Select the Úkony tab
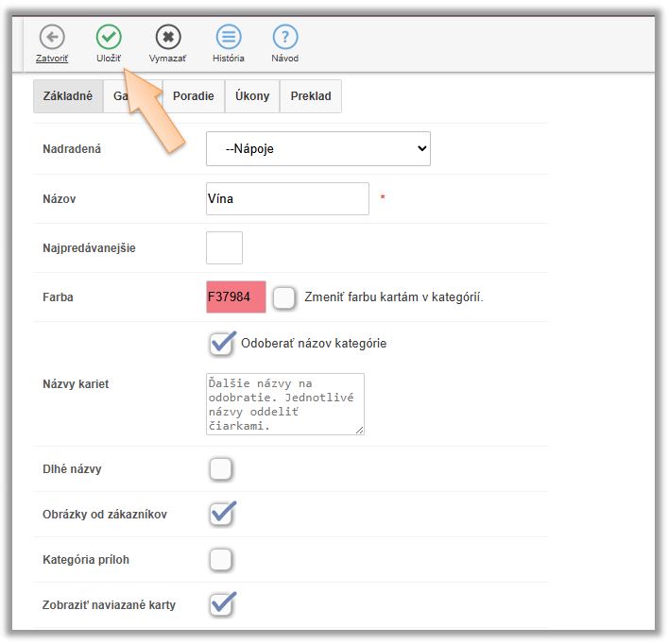The height and width of the screenshot is (644, 668). click(252, 96)
